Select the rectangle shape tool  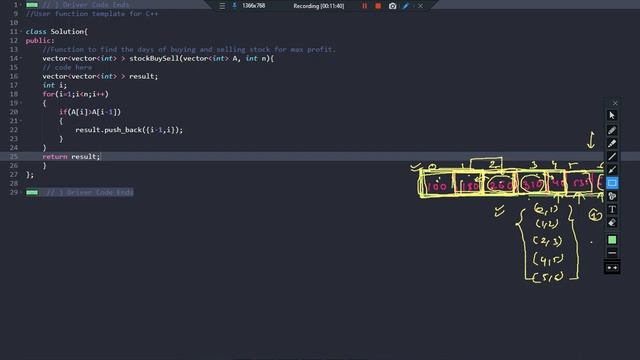pyautogui.click(x=611, y=183)
